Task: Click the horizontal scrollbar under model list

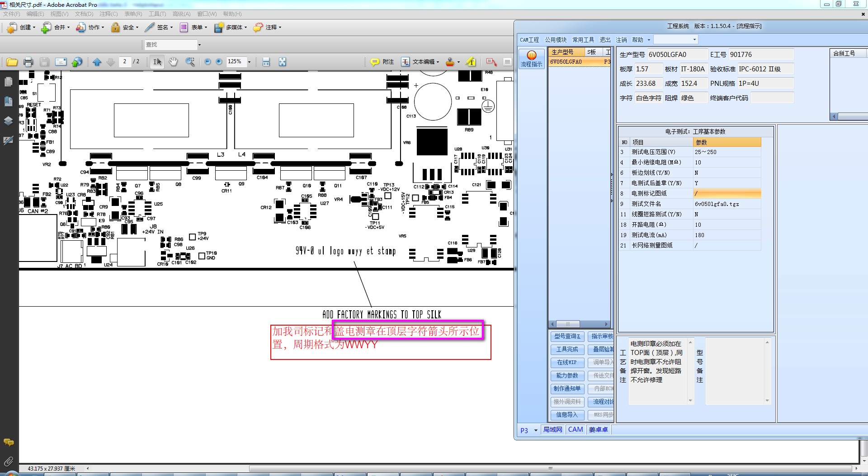Action: 579,324
